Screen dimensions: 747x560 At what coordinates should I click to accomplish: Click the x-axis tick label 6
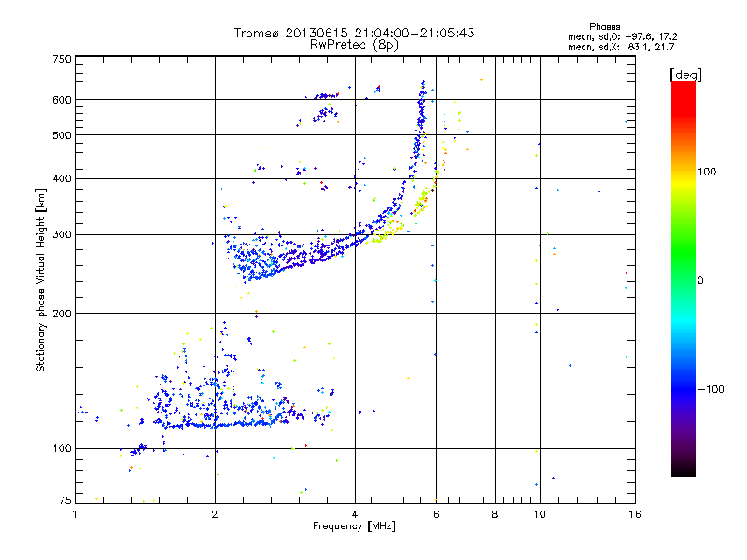click(436, 514)
